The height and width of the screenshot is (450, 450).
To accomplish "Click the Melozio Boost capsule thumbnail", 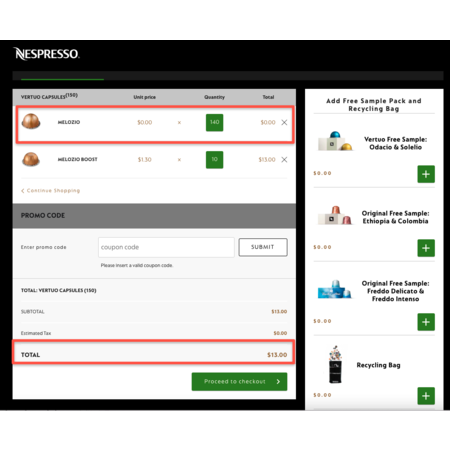I will point(31,159).
